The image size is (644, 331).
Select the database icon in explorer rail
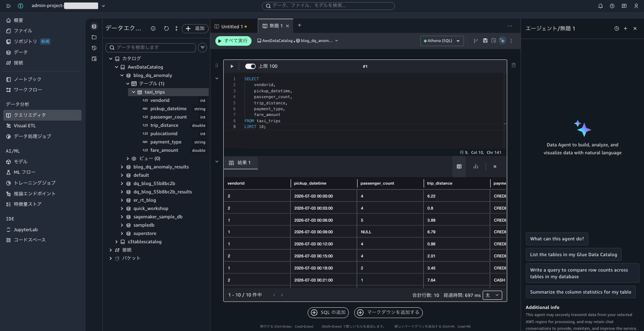coord(94,27)
